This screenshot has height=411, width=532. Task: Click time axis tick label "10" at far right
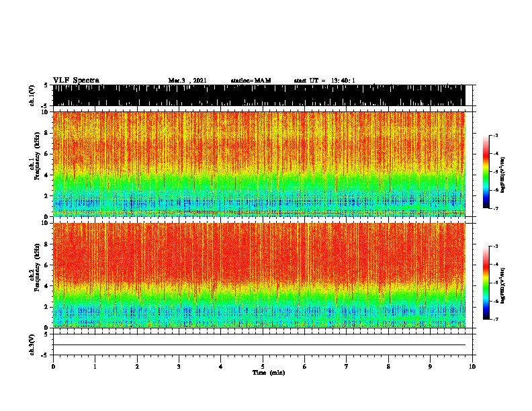click(x=472, y=367)
